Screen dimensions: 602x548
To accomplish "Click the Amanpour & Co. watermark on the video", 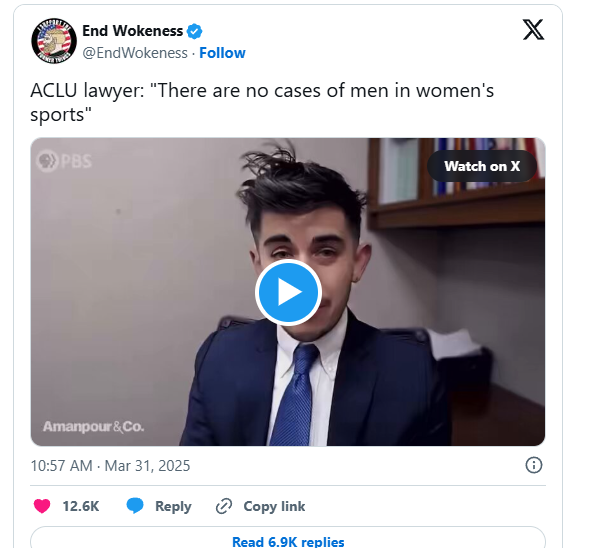I will coord(93,427).
